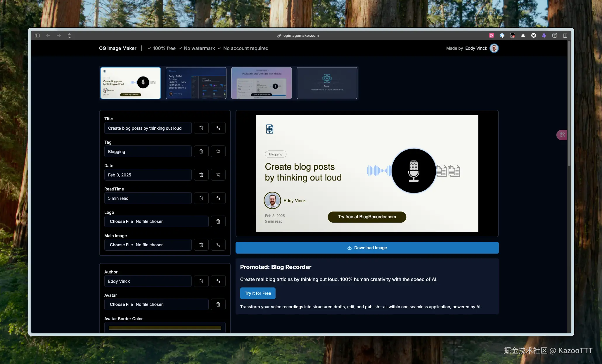Open Main Image settings sliders
The image size is (602, 364).
click(x=218, y=245)
